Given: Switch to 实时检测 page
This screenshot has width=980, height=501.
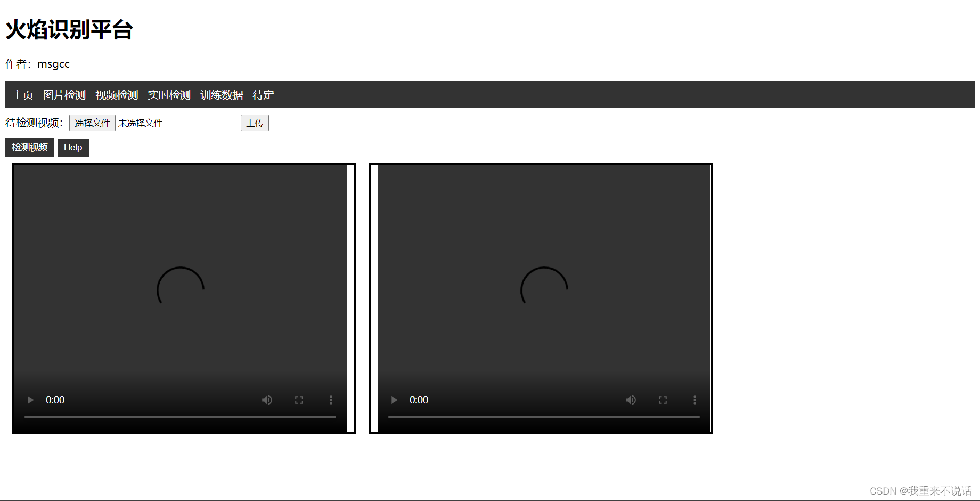Looking at the screenshot, I should [x=169, y=95].
